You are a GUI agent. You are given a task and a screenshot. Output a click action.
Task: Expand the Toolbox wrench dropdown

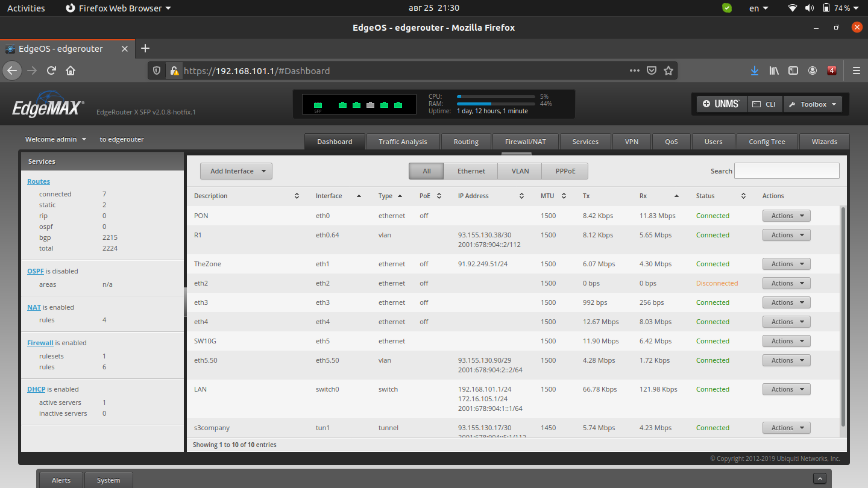coord(813,104)
